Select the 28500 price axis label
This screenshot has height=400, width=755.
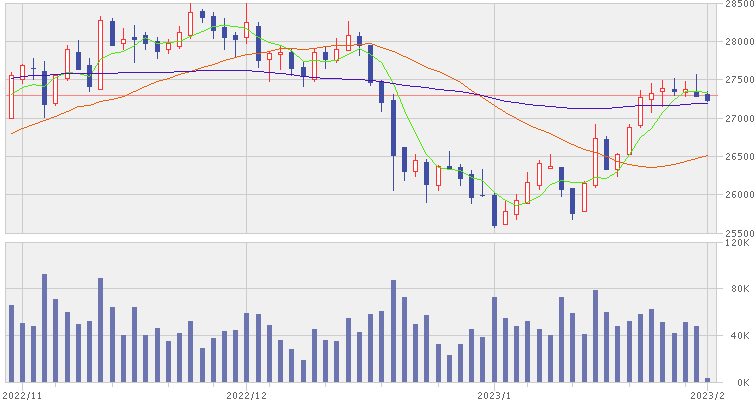coord(740,3)
